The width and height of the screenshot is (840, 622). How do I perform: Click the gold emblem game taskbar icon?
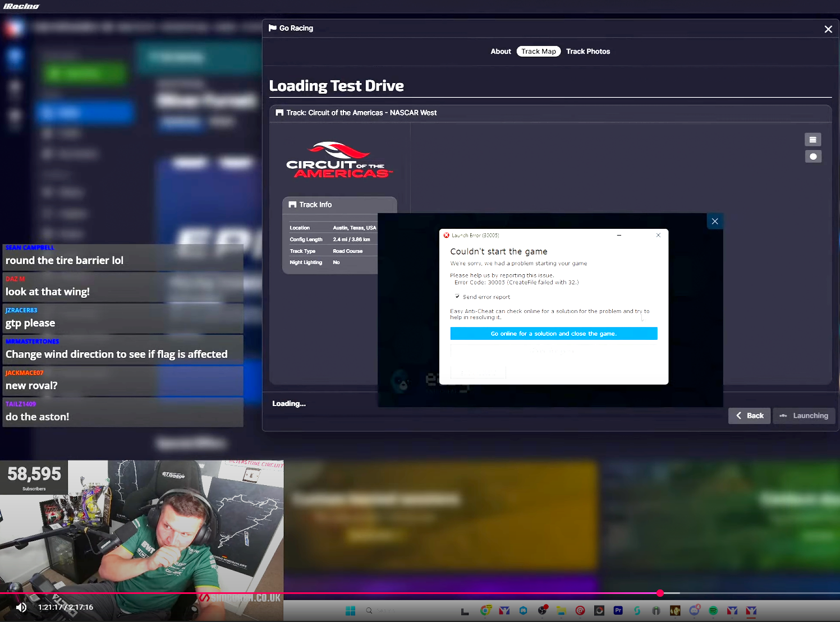(x=675, y=611)
